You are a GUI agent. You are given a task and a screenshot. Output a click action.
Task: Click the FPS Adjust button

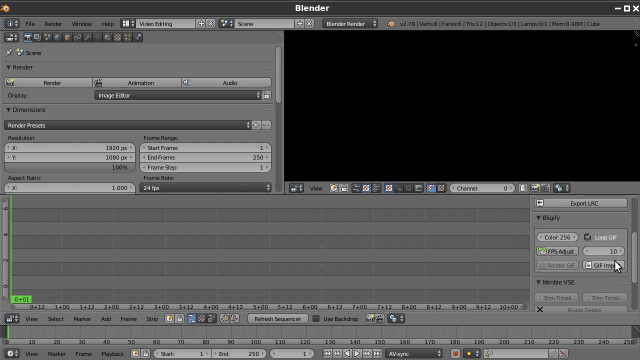tap(557, 251)
